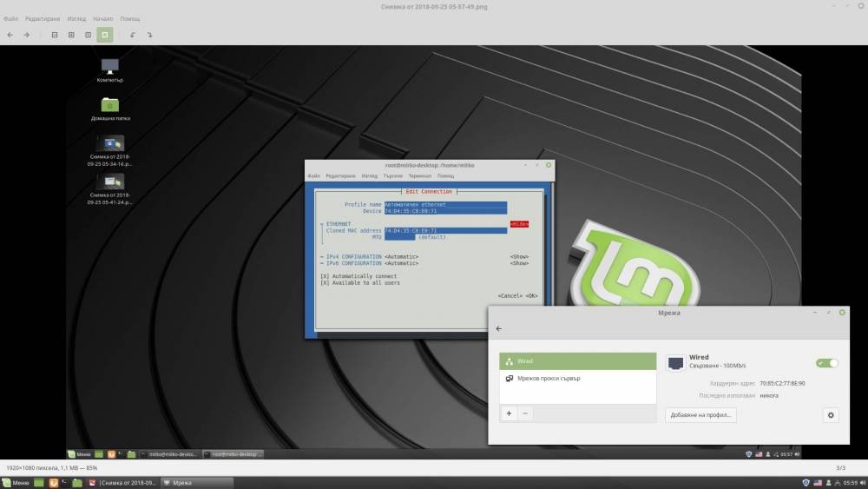
Task: Click status text 1920×1080 пиксела, 1,1 MB
Action: tap(52, 468)
